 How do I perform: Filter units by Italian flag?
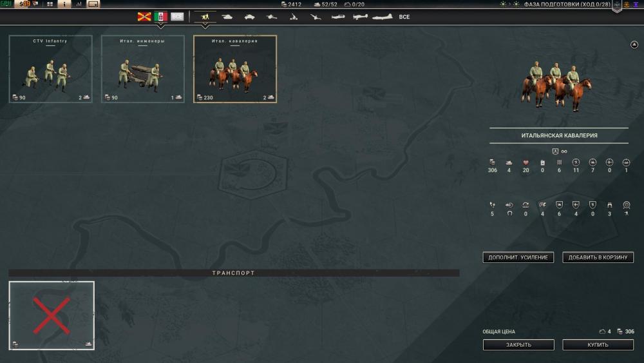[161, 16]
